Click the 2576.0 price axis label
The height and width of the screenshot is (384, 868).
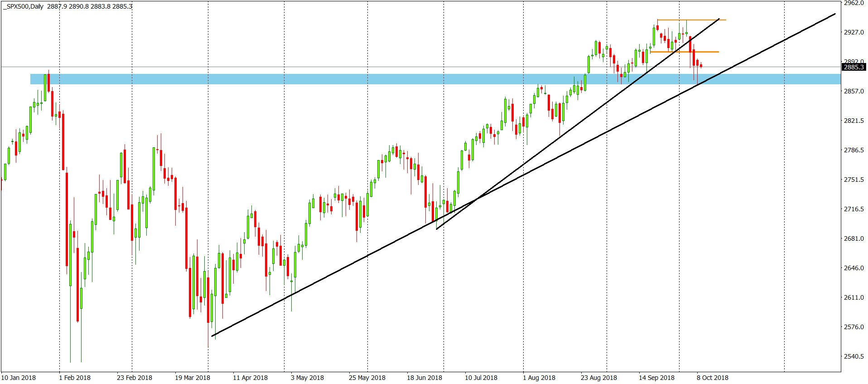pos(854,327)
